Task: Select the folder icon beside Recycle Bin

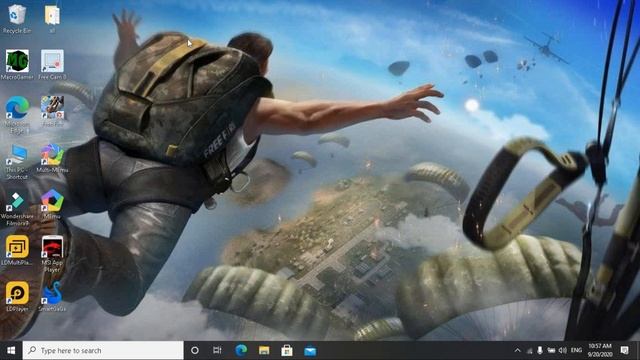Action: [52, 19]
